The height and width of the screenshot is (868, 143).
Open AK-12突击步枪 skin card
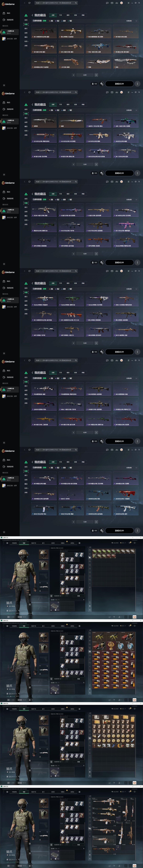point(126,151)
